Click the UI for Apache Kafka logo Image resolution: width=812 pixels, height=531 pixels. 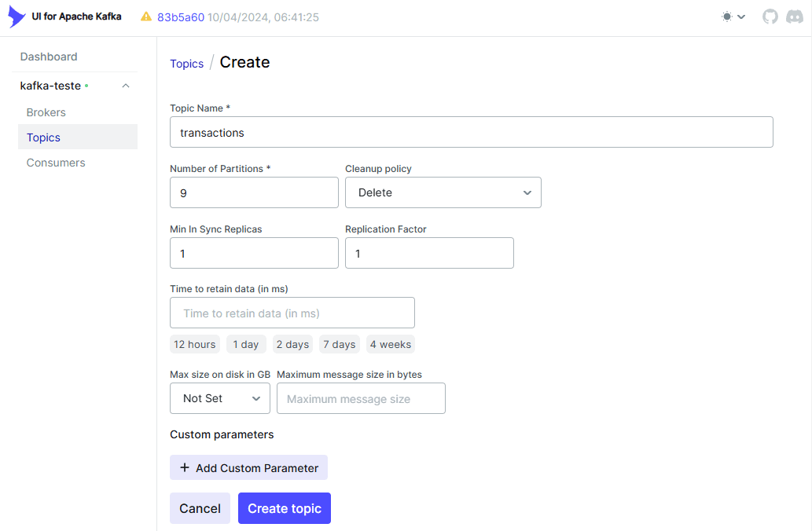(x=17, y=16)
